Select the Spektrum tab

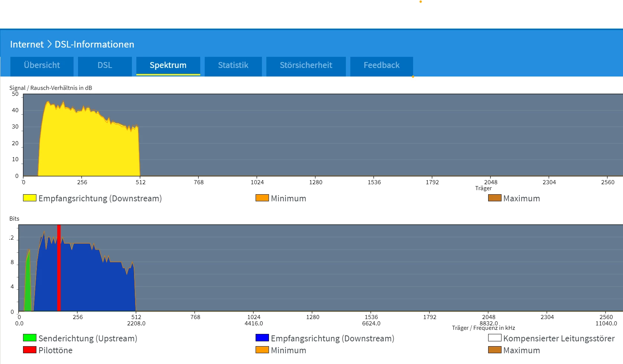(168, 65)
